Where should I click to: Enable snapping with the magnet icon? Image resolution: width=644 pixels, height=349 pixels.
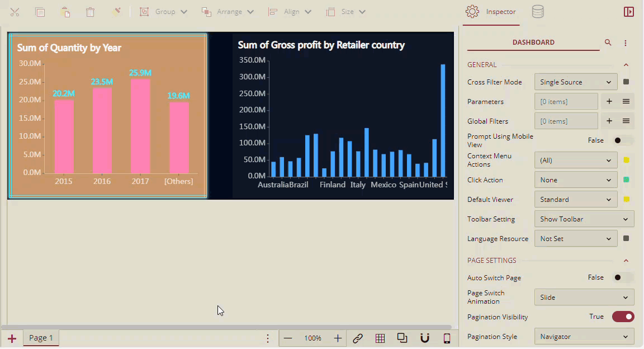(x=425, y=338)
